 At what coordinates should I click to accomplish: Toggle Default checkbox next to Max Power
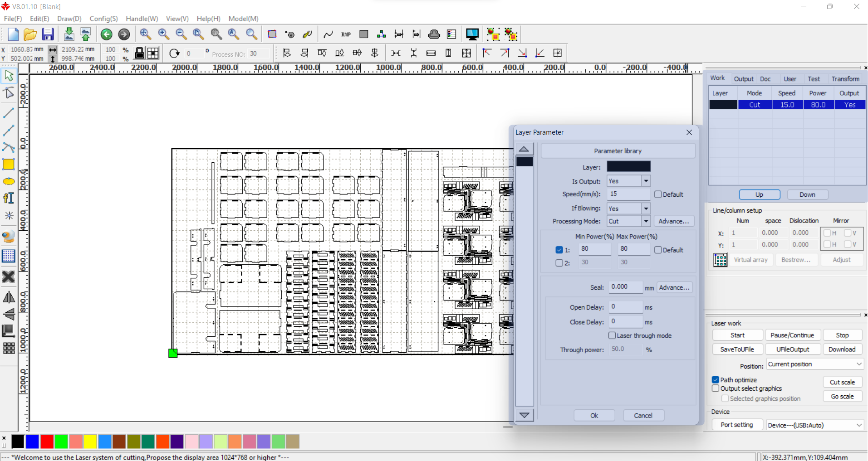[658, 250]
